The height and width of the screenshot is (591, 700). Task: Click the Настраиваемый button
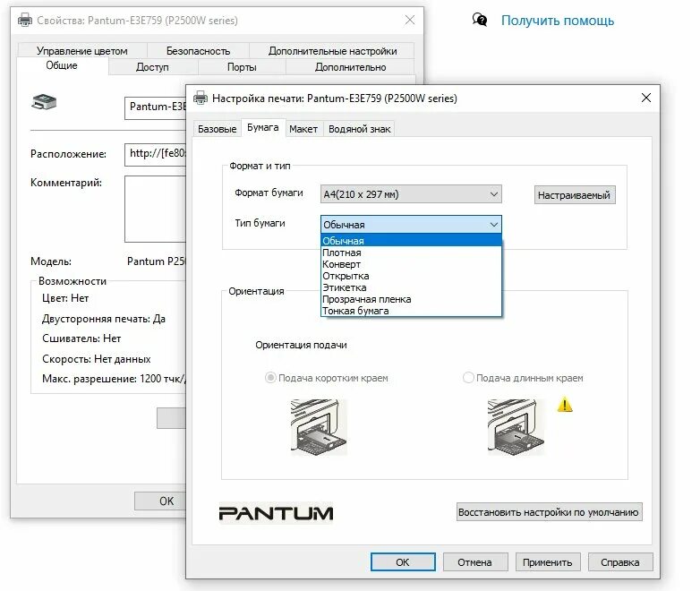(575, 195)
